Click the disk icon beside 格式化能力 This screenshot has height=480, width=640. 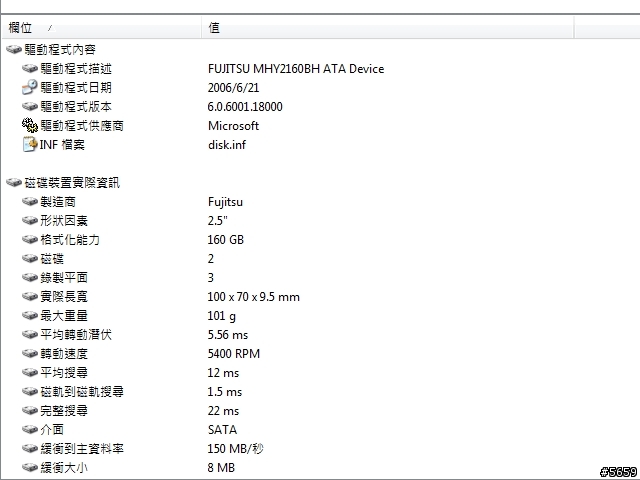30,239
